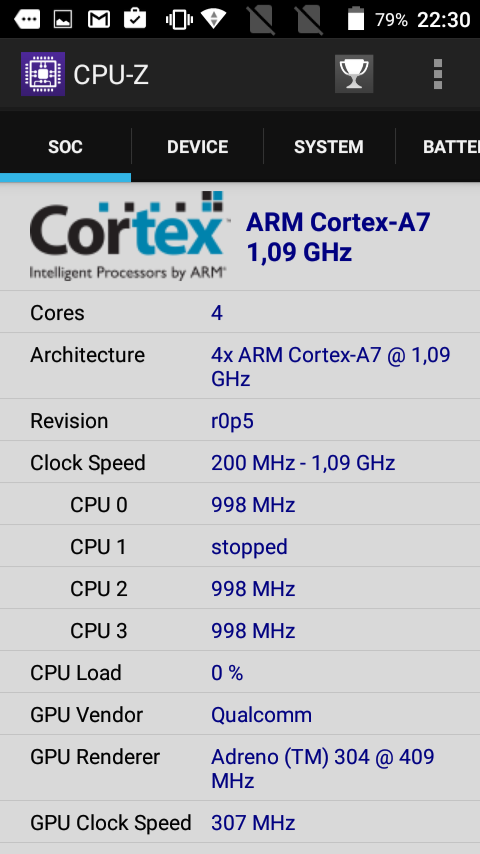Tap the picture notification icon in status bar

tap(63, 19)
